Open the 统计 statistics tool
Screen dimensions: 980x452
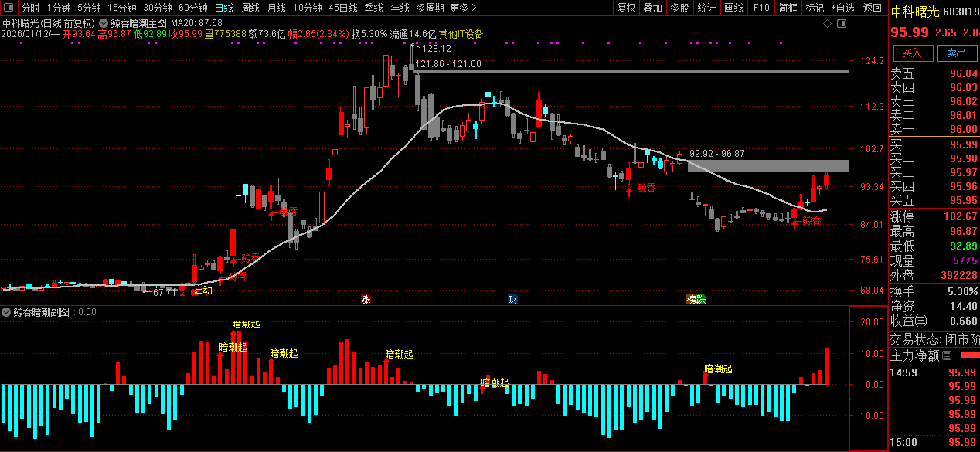coord(706,8)
